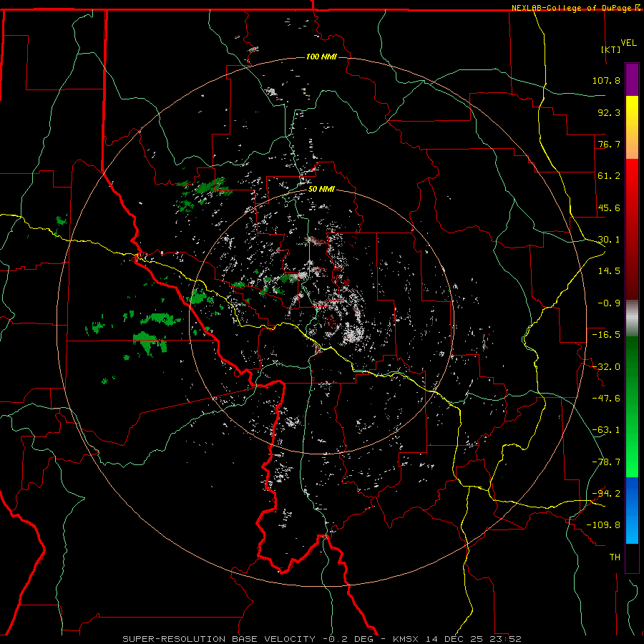The image size is (644, 644).
Task: Pick the red segment of the color bar
Action: (632, 229)
